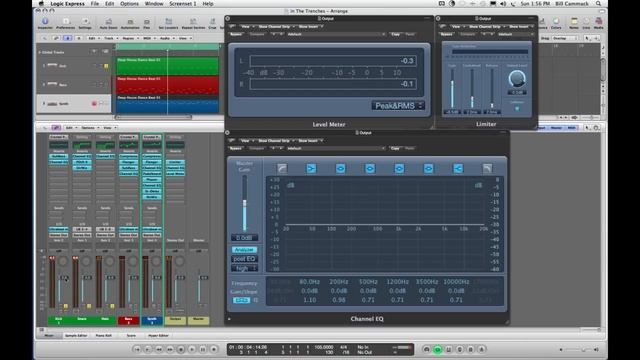Adjust the Channel EQ Master Gain slider

coord(244,203)
